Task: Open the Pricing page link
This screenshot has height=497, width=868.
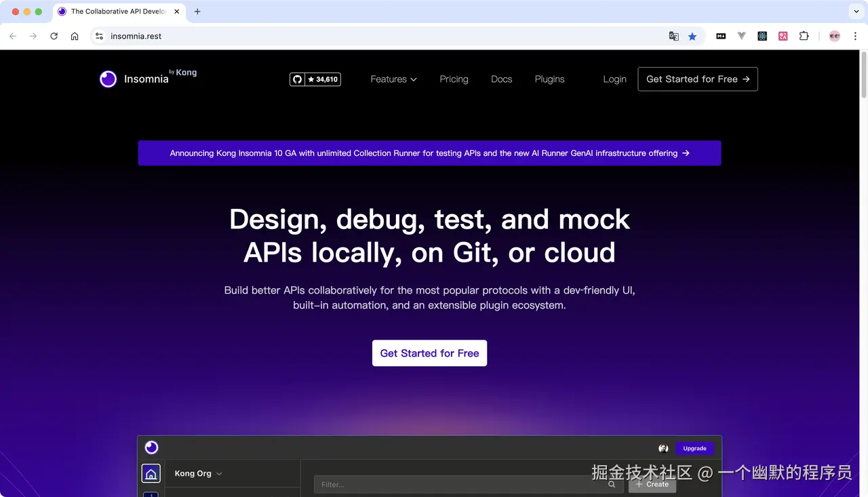Action: 454,79
